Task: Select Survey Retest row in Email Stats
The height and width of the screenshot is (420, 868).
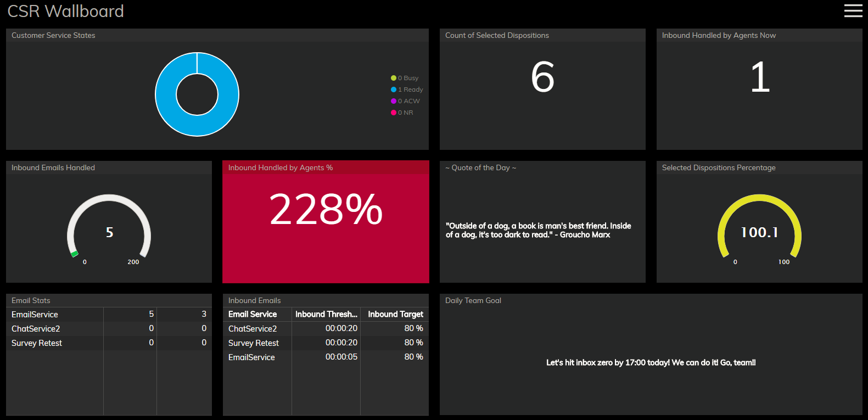Action: [x=109, y=343]
